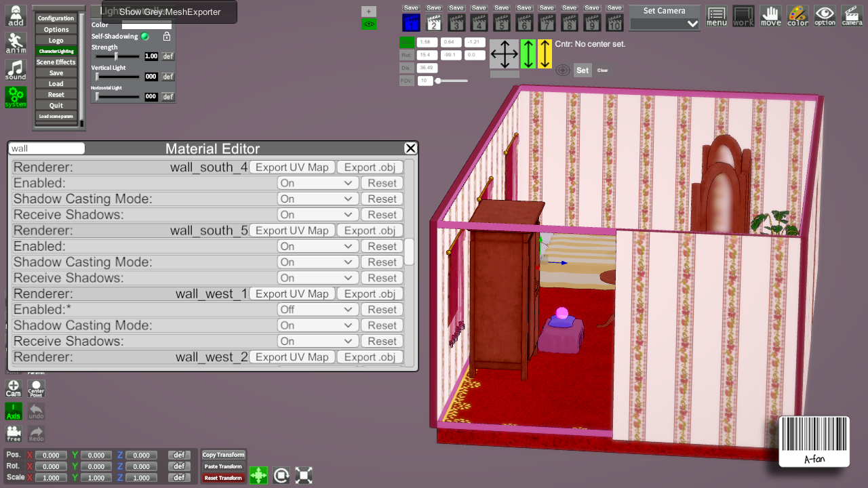Viewport: 868px width, 488px height.
Task: Load camera slot 1 clapperboard
Action: tap(411, 22)
